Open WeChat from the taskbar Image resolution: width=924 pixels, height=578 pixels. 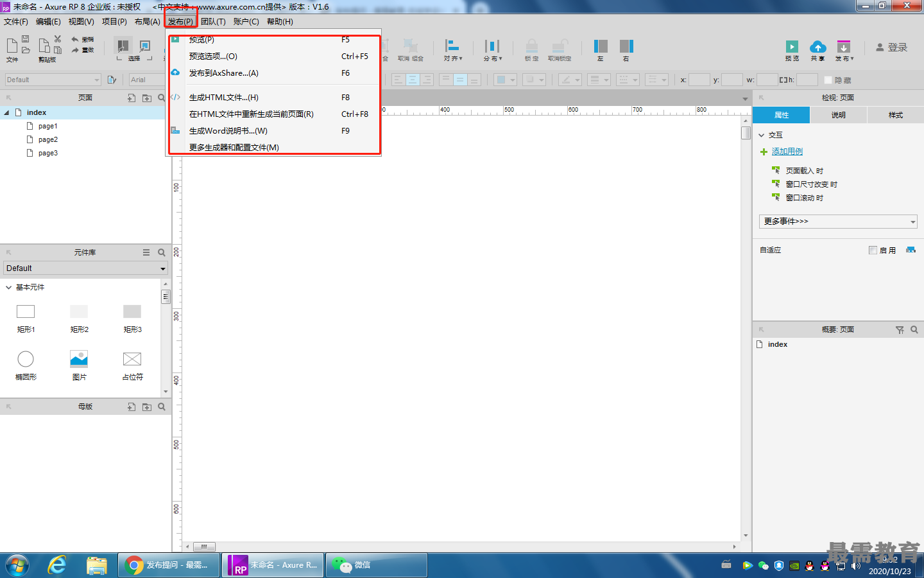click(377, 565)
